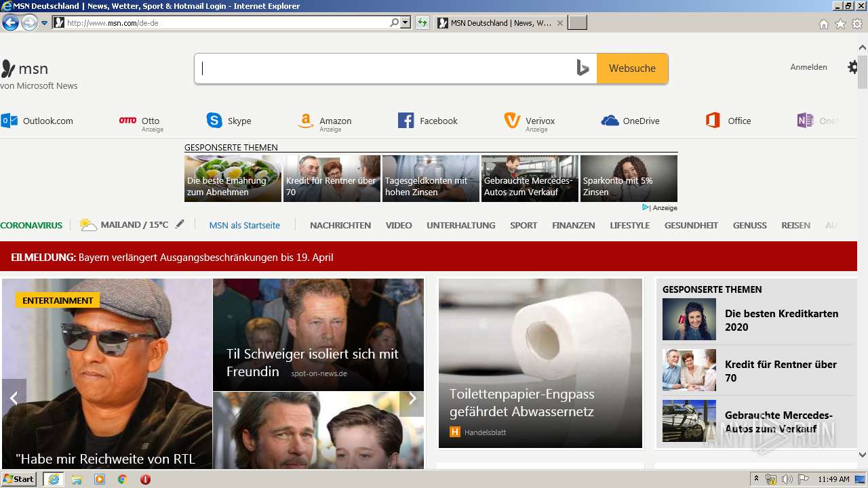
Task: Click MSN als Startseite link
Action: [244, 225]
